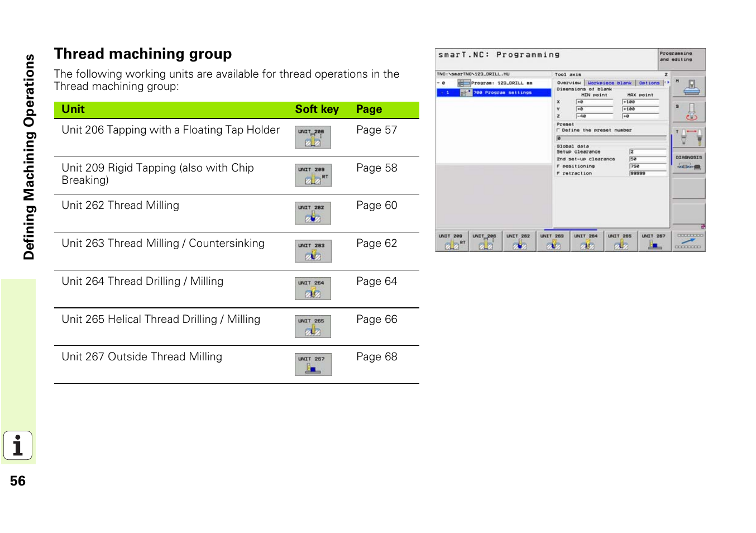Click Unit 209 soft key image in table
Image resolution: width=756 pixels, height=533 pixels.
(313, 175)
